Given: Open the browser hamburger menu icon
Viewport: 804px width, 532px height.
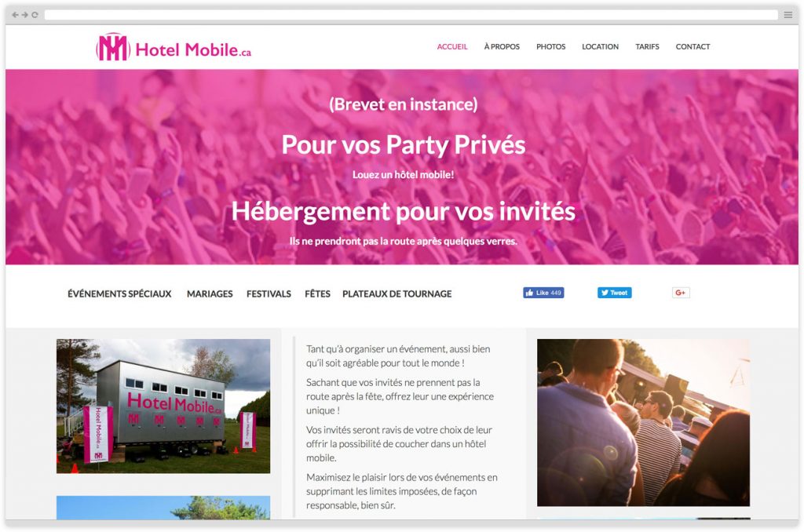Looking at the screenshot, I should [788, 15].
